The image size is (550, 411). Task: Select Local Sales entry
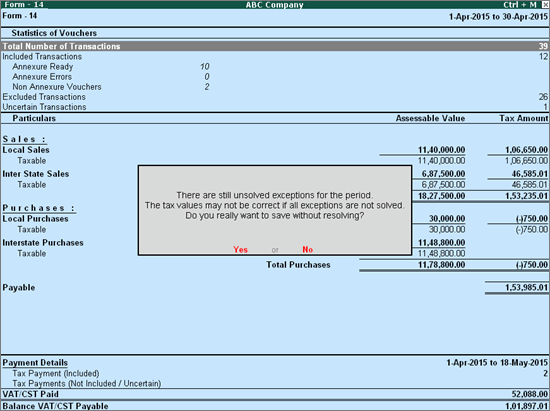pos(26,150)
